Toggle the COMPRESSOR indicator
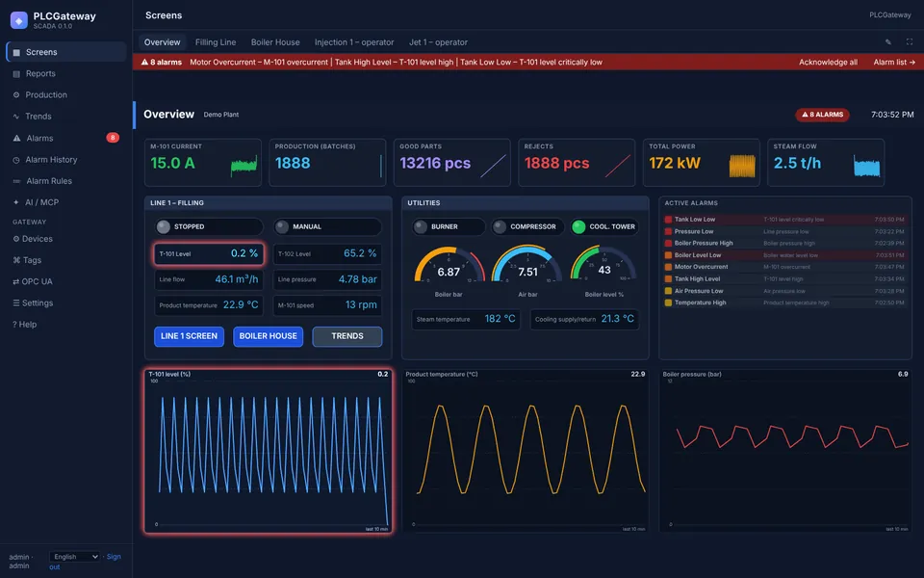The image size is (924, 578). tap(527, 226)
